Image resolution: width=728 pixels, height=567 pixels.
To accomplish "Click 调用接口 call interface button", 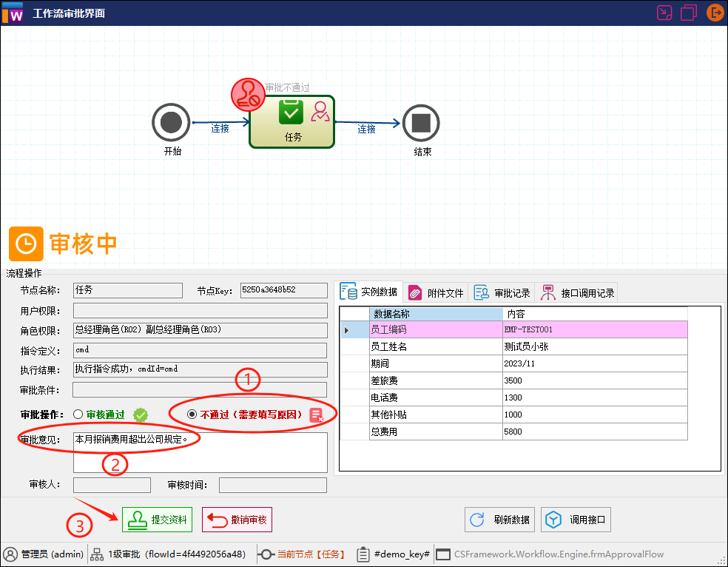I will tap(576, 520).
